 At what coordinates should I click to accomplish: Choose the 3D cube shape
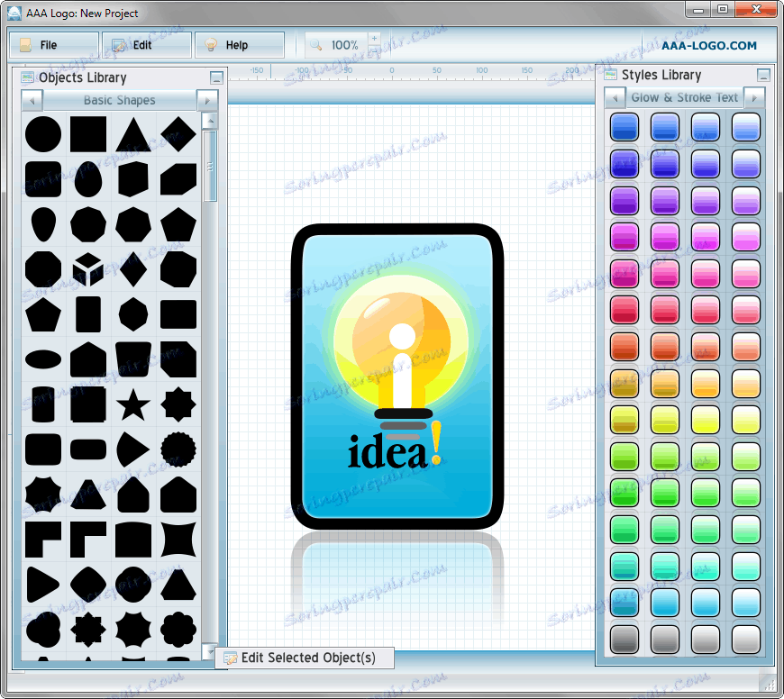tap(88, 269)
